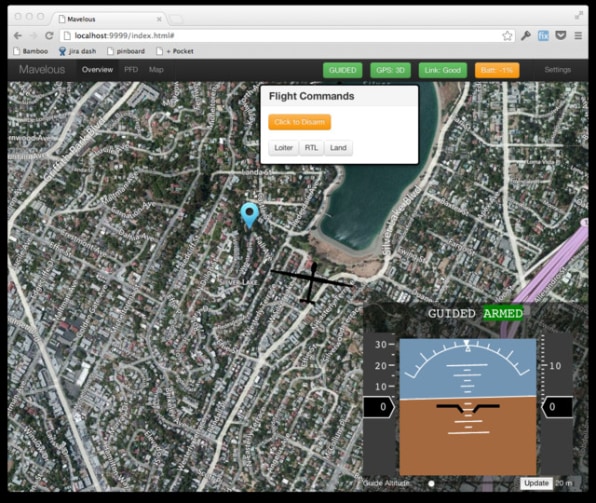596x503 pixels.
Task: Open the wrench key extension icon
Action: [526, 36]
